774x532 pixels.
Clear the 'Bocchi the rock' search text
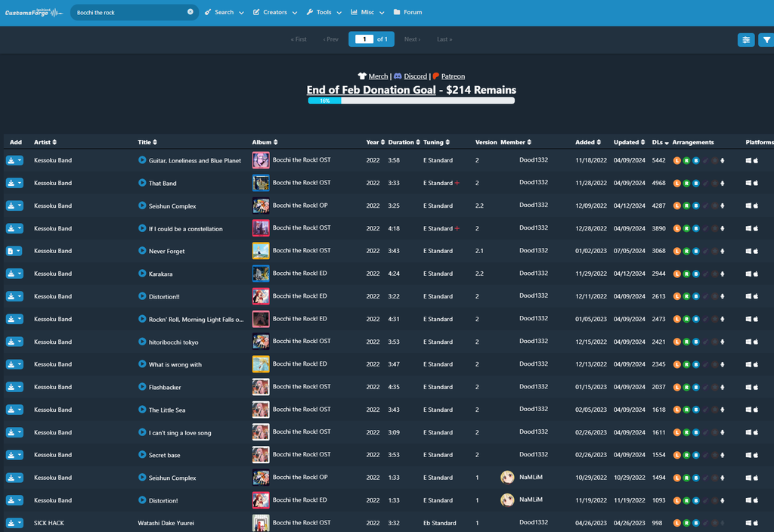(190, 12)
